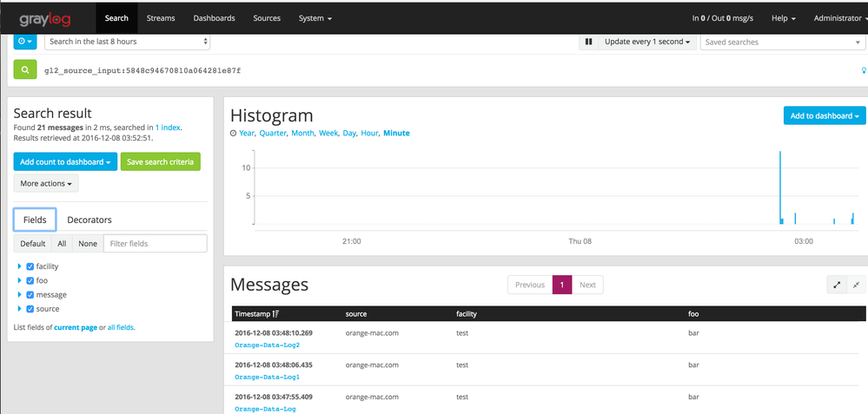Open message 'Orange-Data-Log' at 03:47:55

coord(265,409)
